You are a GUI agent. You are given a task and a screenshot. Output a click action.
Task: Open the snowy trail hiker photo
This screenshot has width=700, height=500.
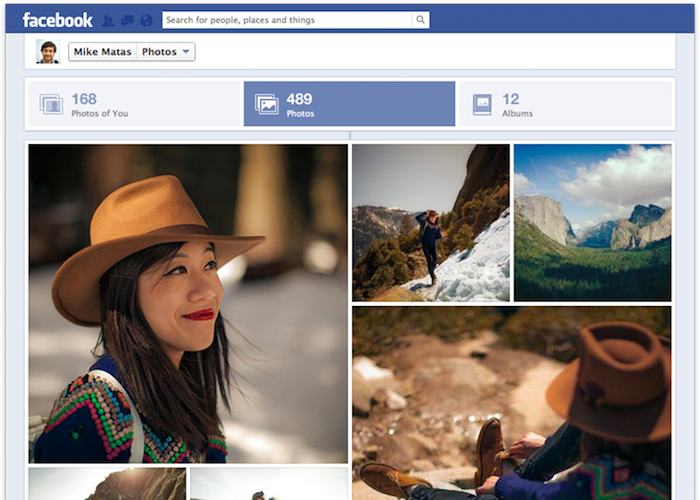[430, 222]
